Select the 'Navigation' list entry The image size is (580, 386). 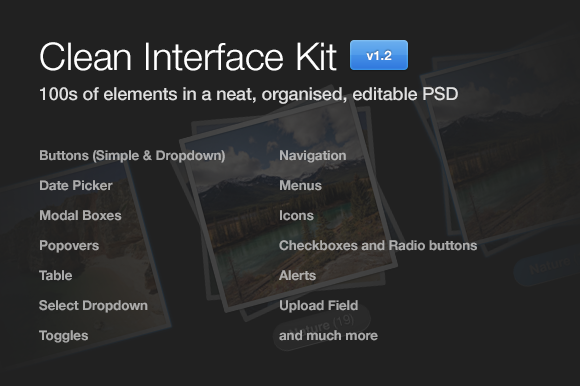pos(313,156)
